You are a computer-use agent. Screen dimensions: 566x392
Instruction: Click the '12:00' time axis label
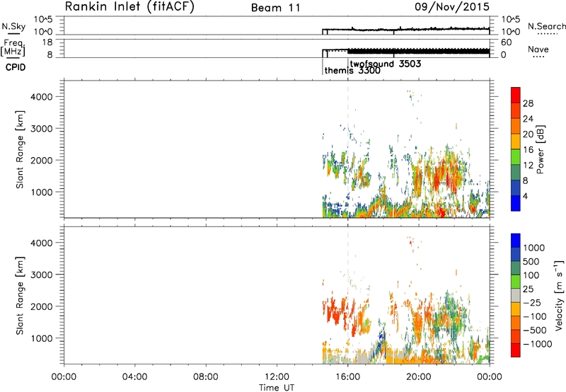(x=277, y=377)
